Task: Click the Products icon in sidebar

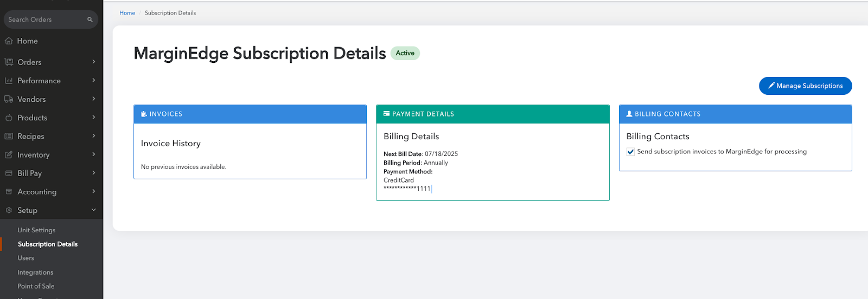Action: click(9, 118)
